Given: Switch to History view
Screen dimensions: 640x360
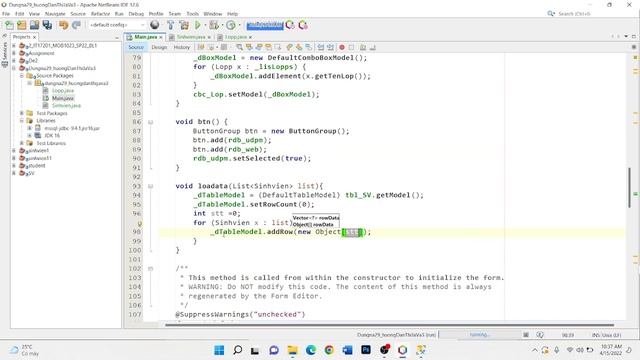Looking at the screenshot, I should pos(182,47).
